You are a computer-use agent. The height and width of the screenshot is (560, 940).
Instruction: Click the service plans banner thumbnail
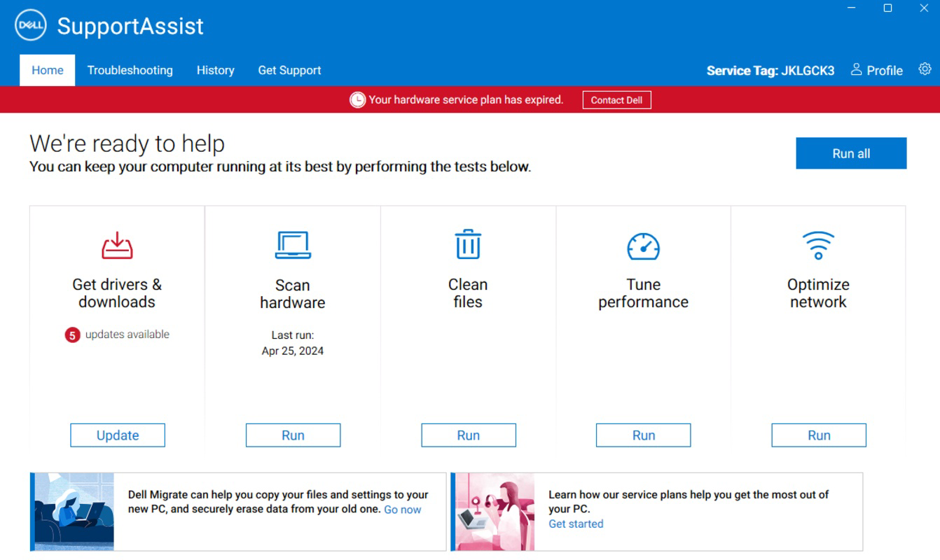495,512
